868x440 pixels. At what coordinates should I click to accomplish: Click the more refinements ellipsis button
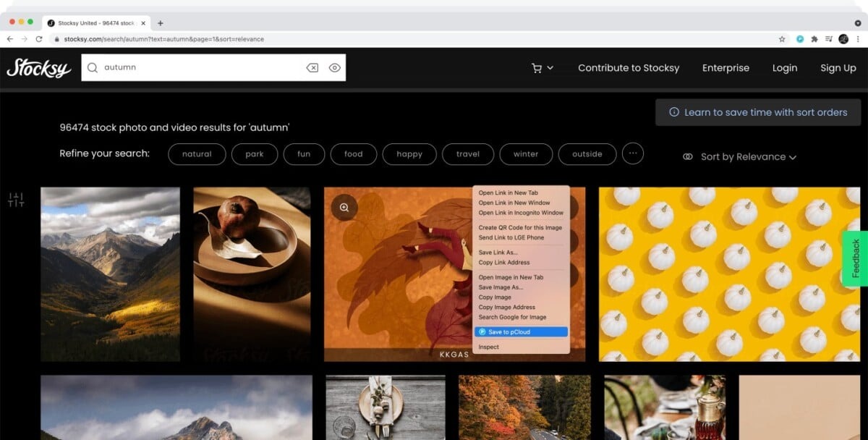(x=633, y=153)
